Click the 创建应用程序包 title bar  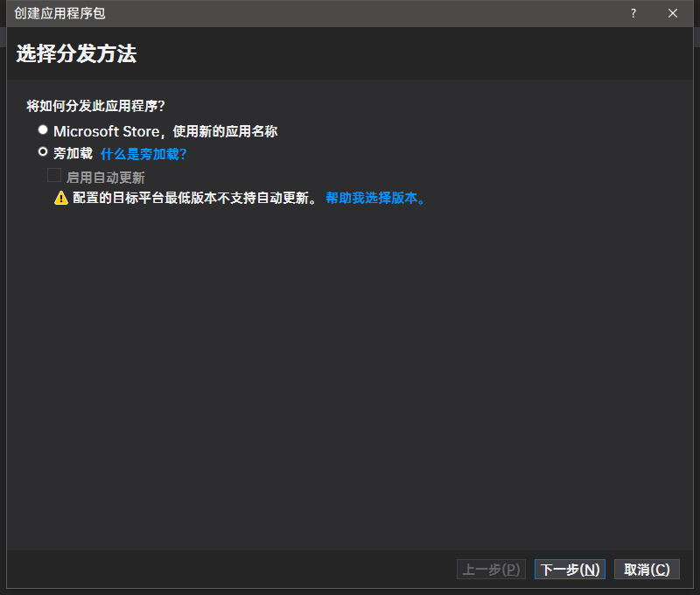tap(58, 14)
